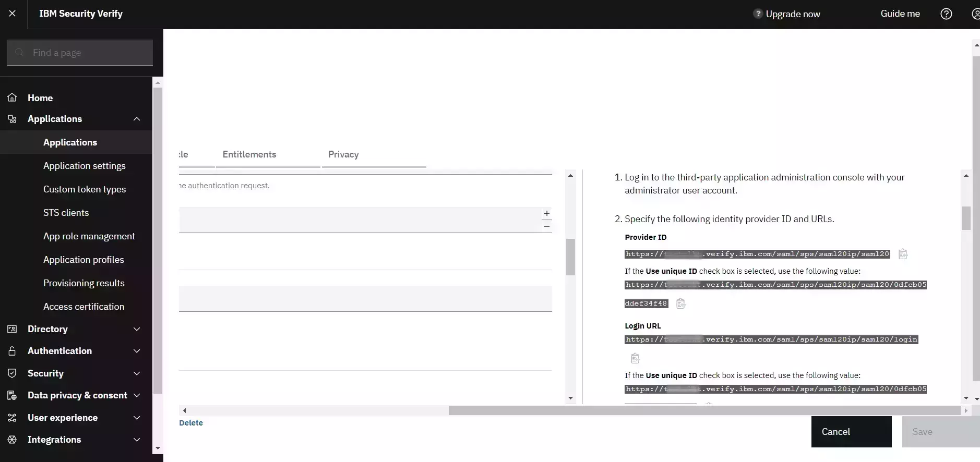The height and width of the screenshot is (462, 980).
Task: Expand the Integrations section
Action: (137, 440)
